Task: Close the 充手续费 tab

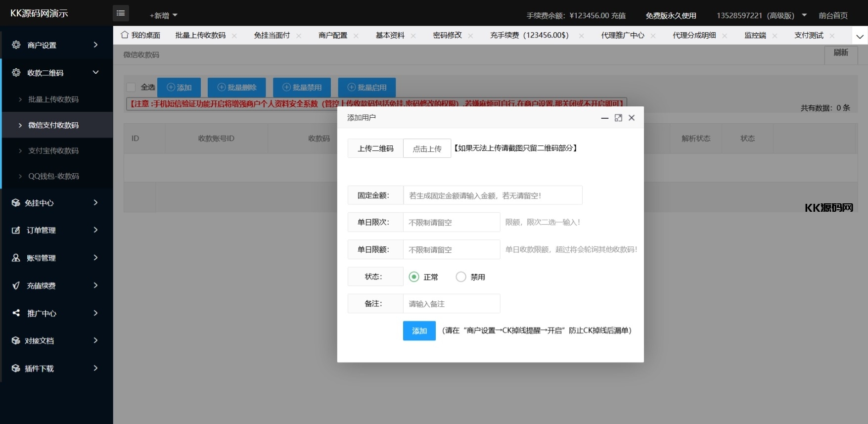Action: click(582, 36)
